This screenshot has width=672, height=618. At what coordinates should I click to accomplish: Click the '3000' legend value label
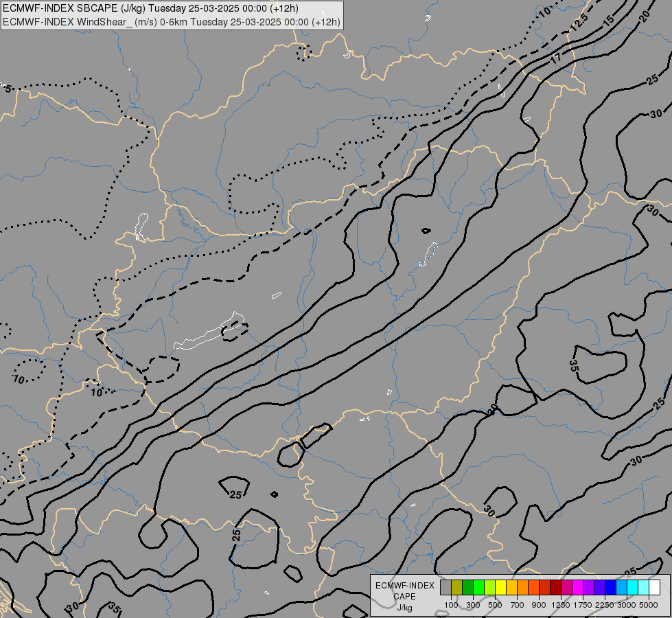pos(627,605)
